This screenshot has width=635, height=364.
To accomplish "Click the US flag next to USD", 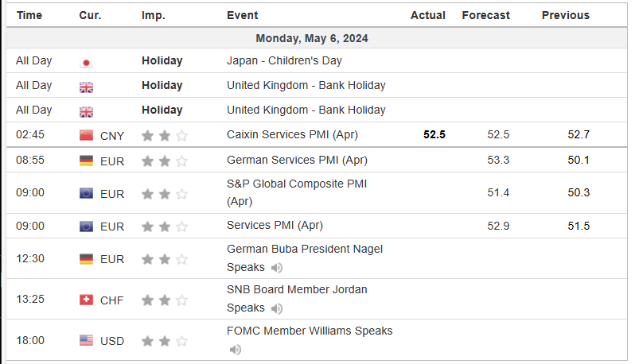I will coord(86,341).
